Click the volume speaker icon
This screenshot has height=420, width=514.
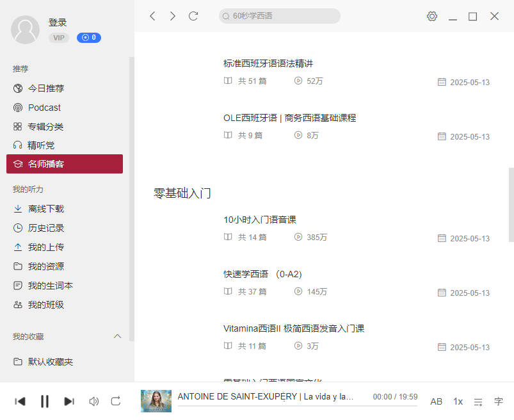point(93,401)
